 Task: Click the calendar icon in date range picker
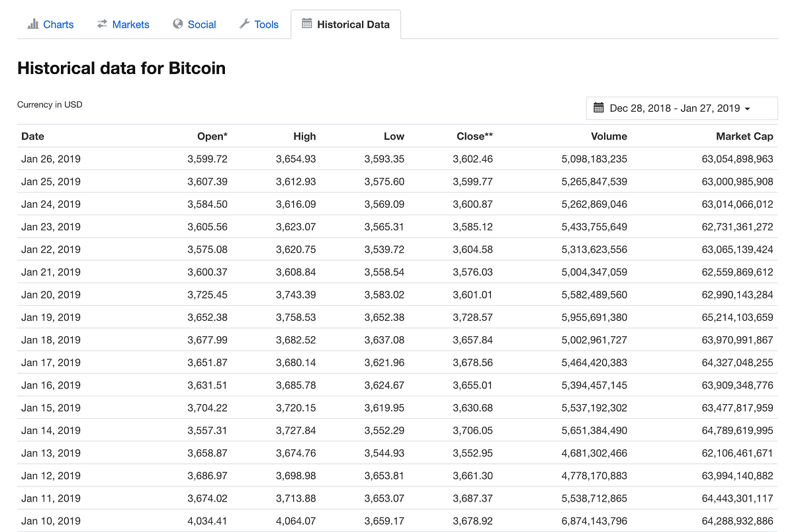click(x=599, y=108)
